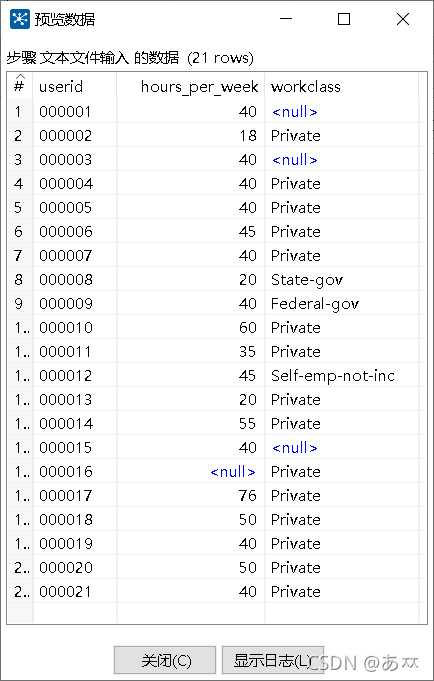The width and height of the screenshot is (434, 681).
Task: Click the Kettle app icon in title bar
Action: (20, 19)
